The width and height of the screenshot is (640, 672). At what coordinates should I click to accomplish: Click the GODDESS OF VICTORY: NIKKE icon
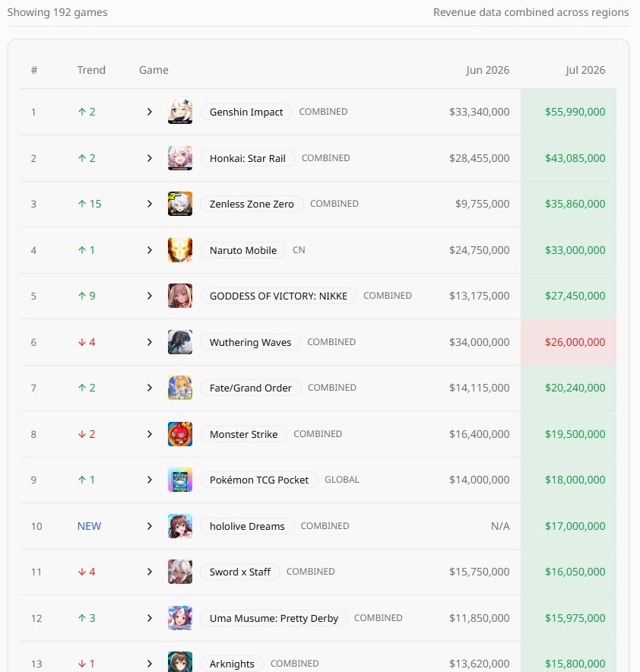(180, 296)
